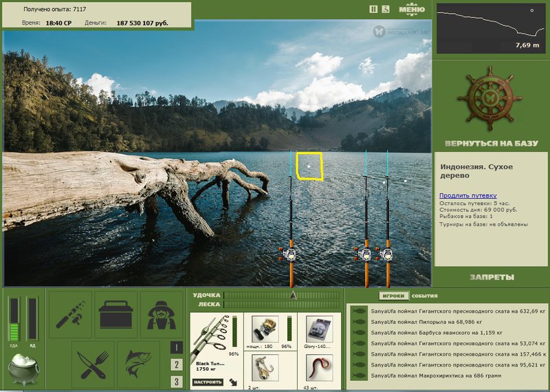Open the tackle box inventory icon

pos(115,314)
